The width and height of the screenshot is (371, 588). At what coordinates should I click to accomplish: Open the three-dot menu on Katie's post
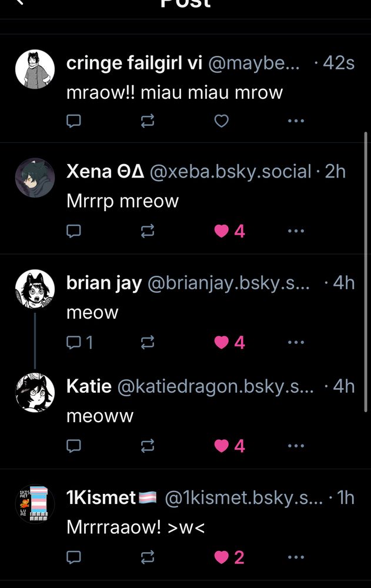click(296, 446)
